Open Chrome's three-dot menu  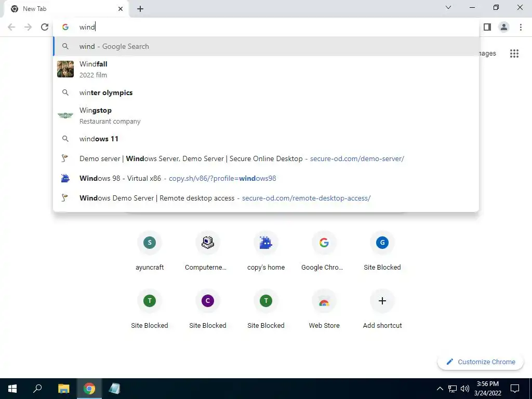(x=521, y=27)
